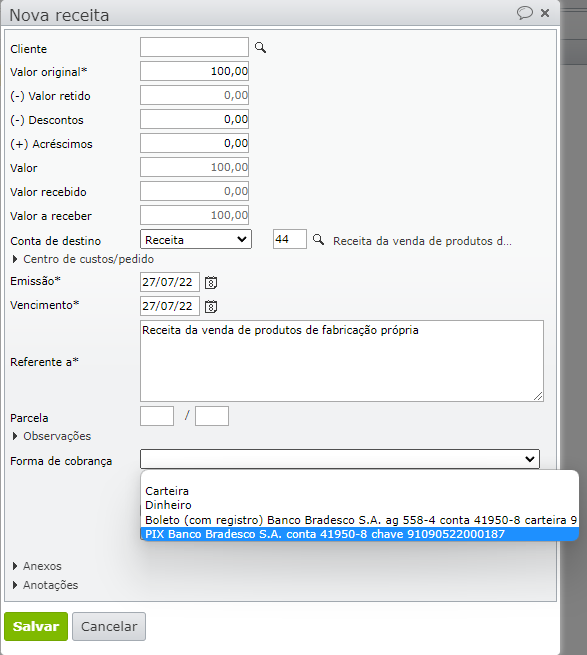
Task: Choose PIX Banco Bradesco option
Action: (360, 534)
